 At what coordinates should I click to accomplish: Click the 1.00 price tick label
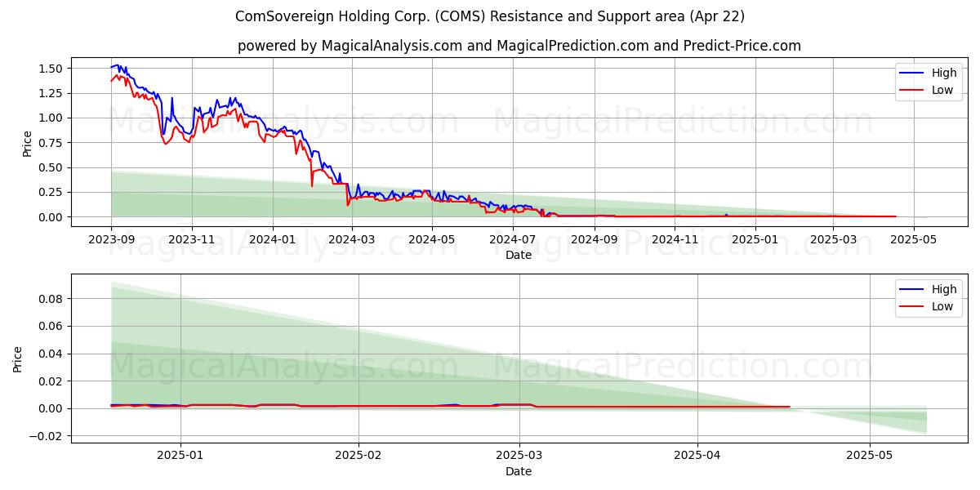(52, 118)
